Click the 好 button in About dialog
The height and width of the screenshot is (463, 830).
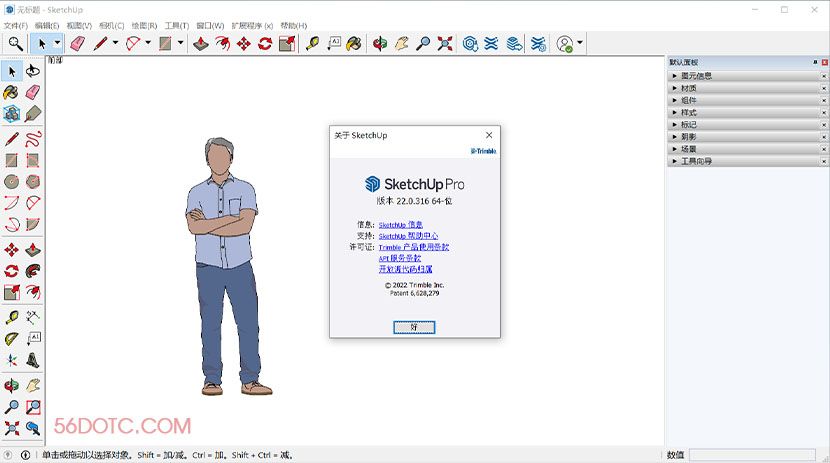[414, 327]
